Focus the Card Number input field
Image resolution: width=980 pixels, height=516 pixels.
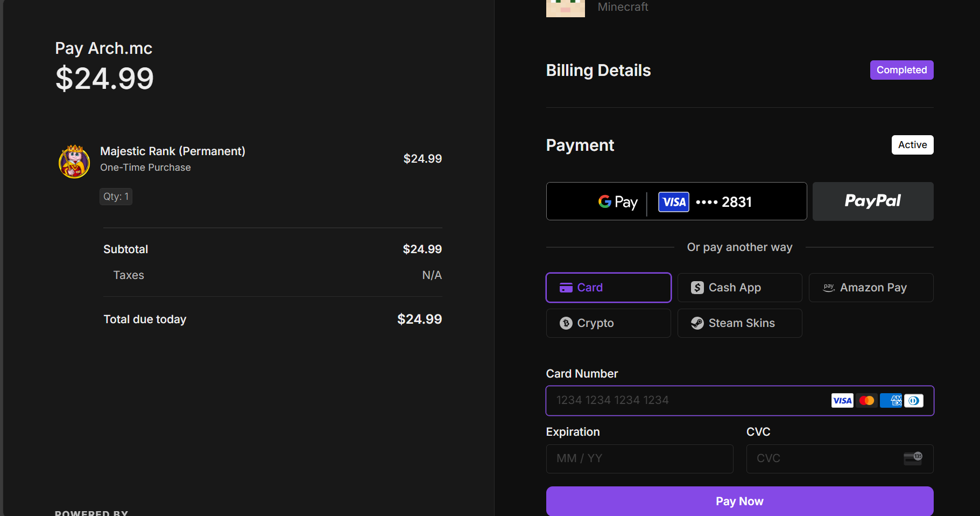point(689,401)
